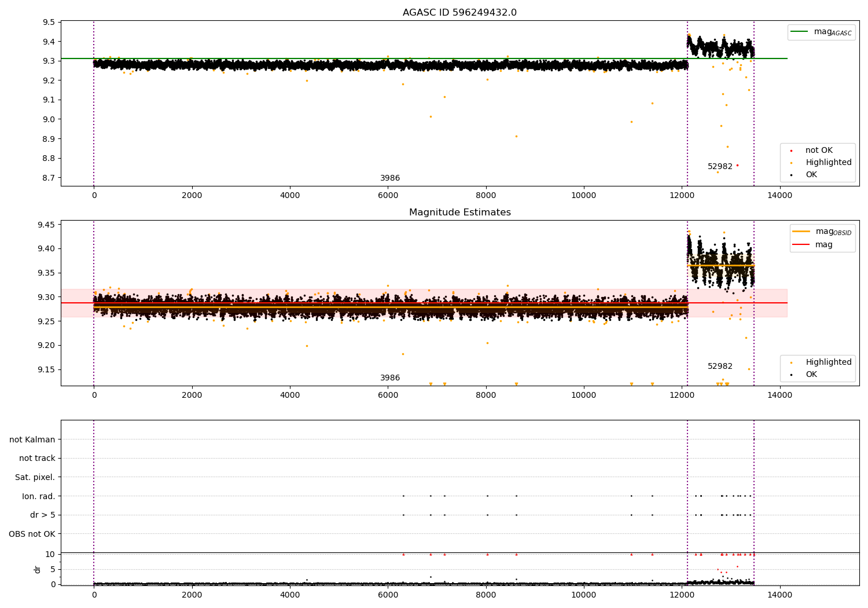Click the title 'AGASC ID 596249432.0'
868x608 pixels.
click(459, 13)
